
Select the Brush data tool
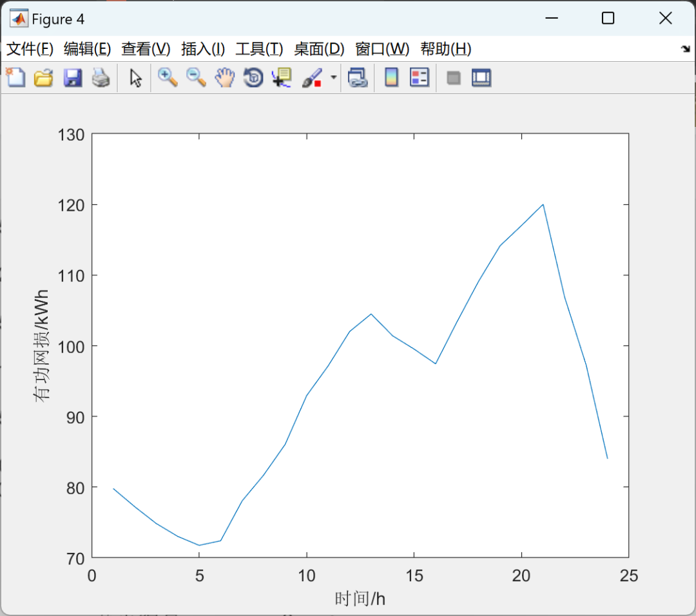312,78
